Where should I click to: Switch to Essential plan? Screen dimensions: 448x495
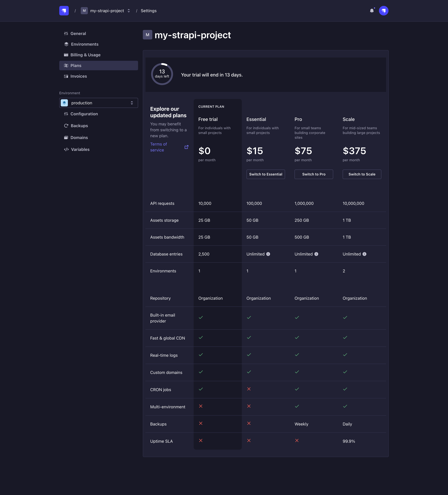click(266, 174)
